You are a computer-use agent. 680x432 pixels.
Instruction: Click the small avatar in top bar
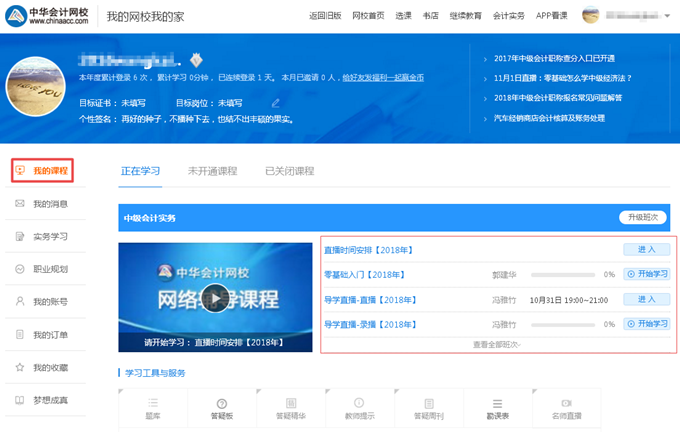tap(590, 15)
